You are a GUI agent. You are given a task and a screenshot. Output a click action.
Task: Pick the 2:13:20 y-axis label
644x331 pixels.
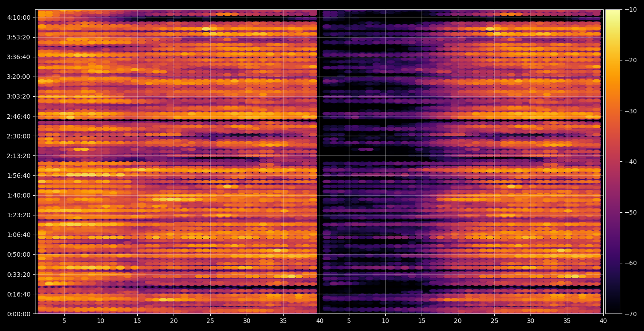19,155
